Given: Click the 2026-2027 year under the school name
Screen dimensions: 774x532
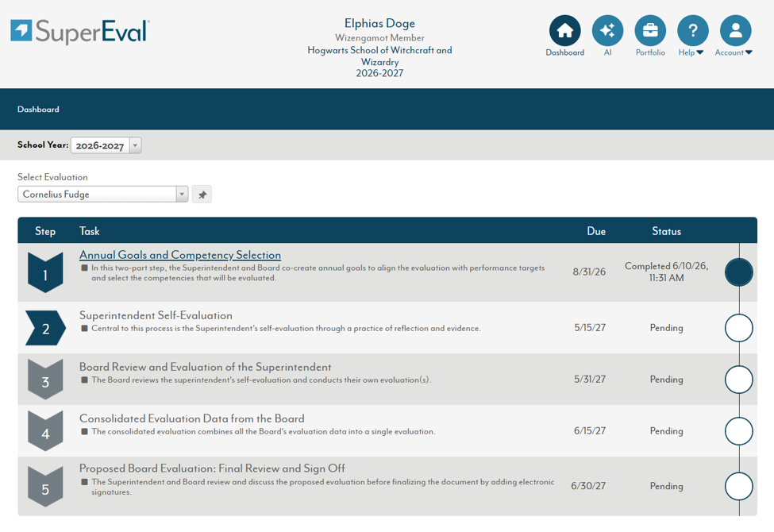Looking at the screenshot, I should click(x=379, y=73).
